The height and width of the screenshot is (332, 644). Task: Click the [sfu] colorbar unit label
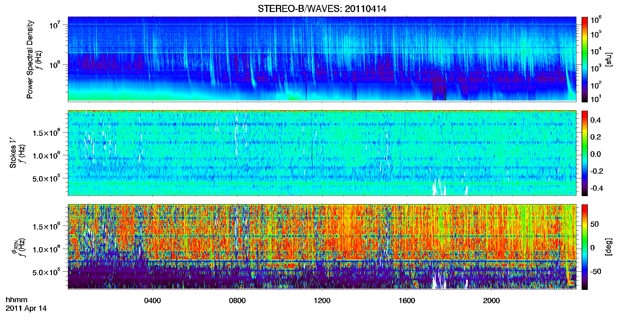point(609,59)
